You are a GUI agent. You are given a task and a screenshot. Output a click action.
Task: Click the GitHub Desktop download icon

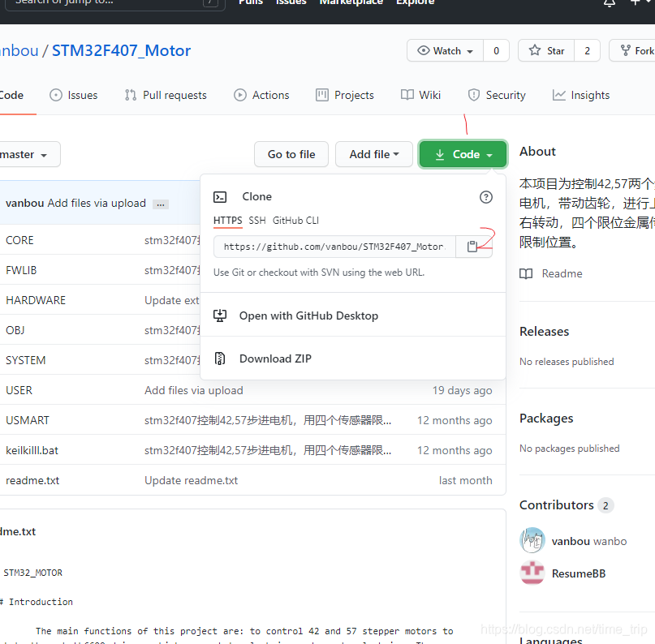pos(220,316)
